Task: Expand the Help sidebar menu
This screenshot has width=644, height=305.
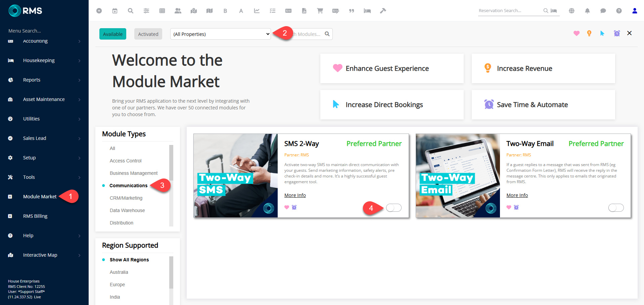Action: click(44, 236)
